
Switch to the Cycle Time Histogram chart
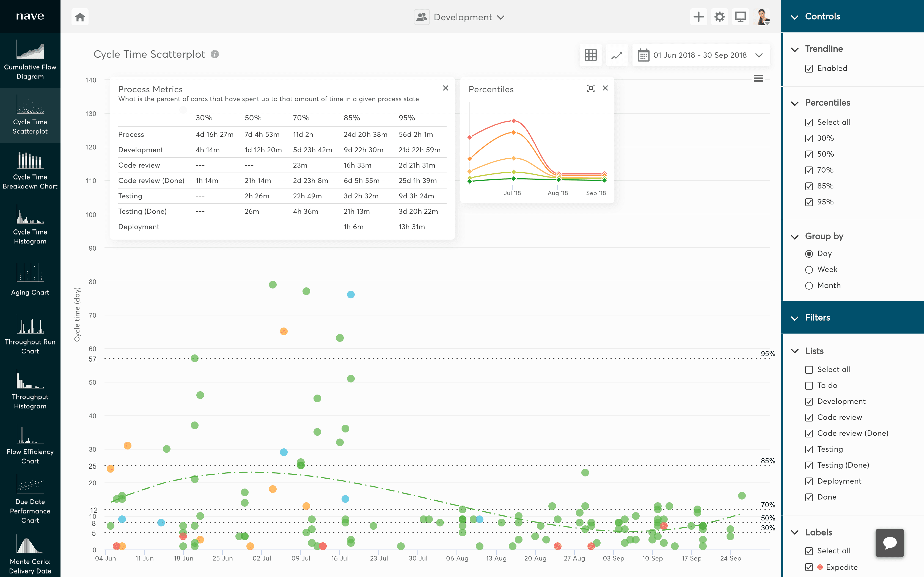tap(30, 225)
